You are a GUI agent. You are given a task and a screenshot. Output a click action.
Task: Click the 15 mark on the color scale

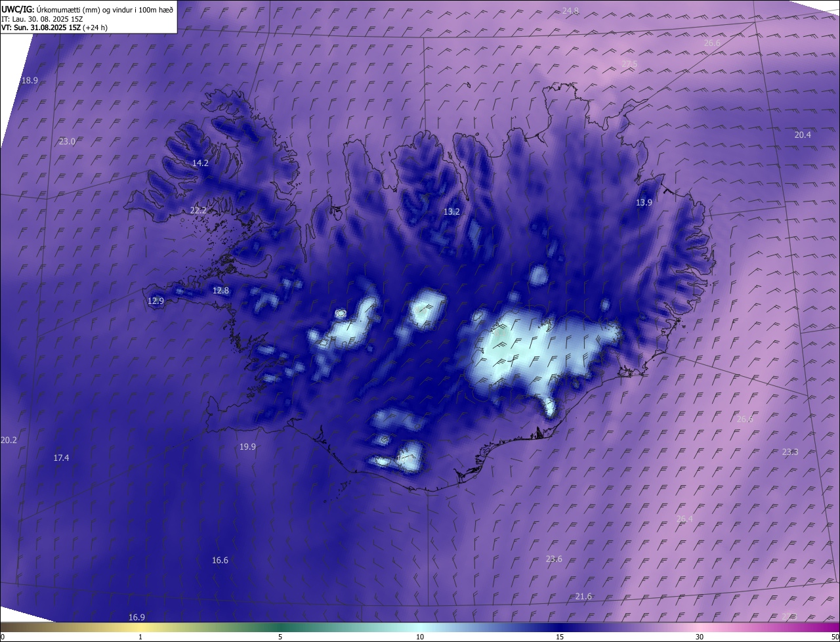(560, 637)
